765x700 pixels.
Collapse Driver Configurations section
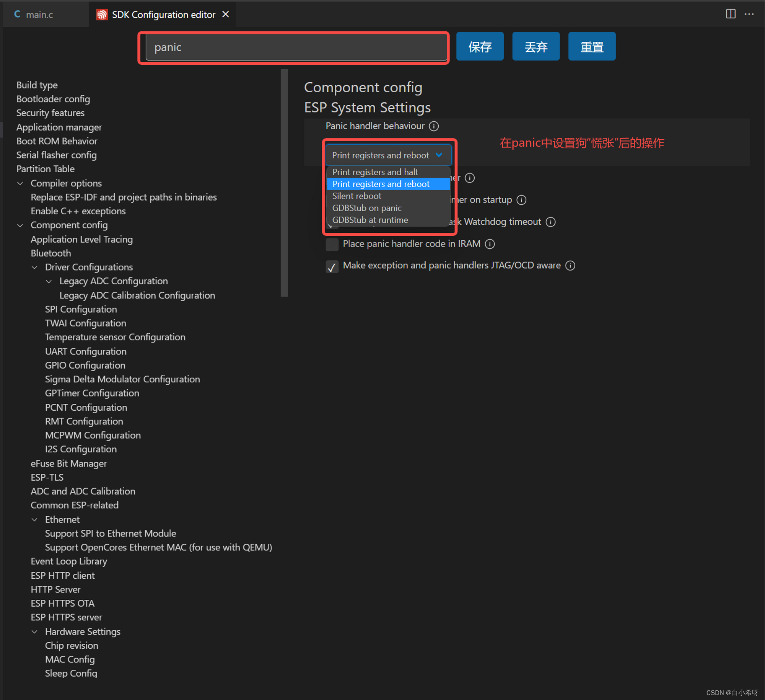(34, 267)
